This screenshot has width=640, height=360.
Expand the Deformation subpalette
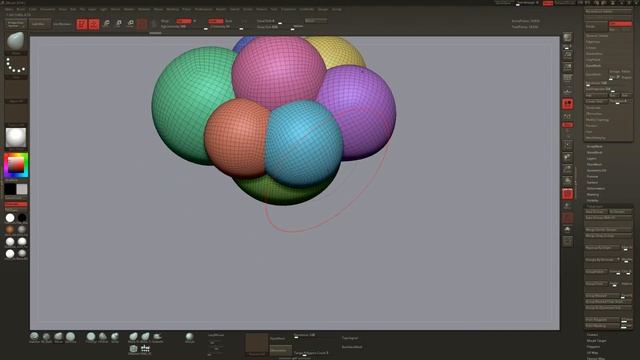coord(596,189)
